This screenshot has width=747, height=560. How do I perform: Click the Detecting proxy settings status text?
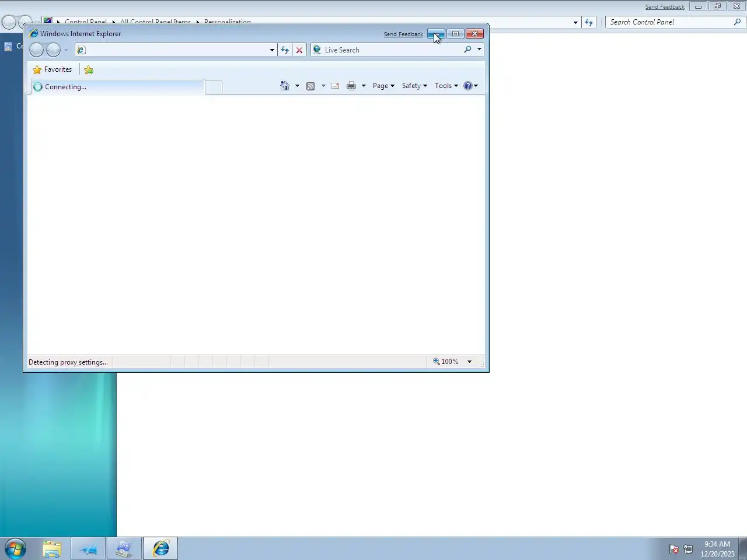tap(68, 362)
